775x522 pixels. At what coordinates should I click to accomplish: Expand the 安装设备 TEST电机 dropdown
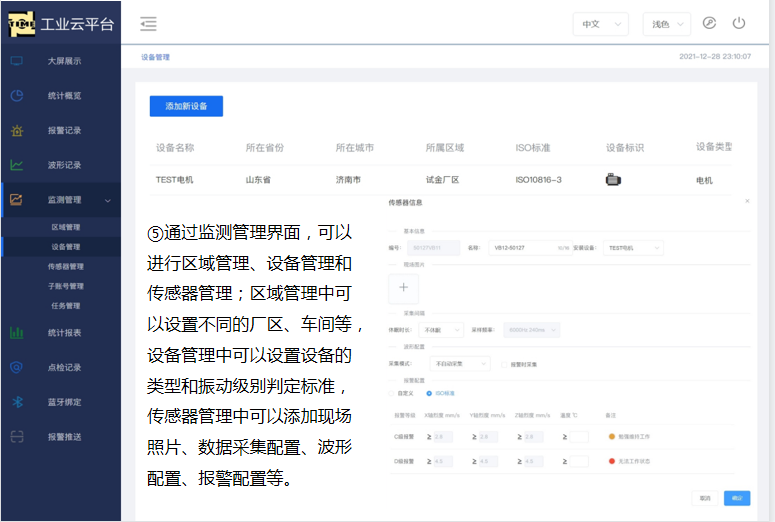[634, 248]
